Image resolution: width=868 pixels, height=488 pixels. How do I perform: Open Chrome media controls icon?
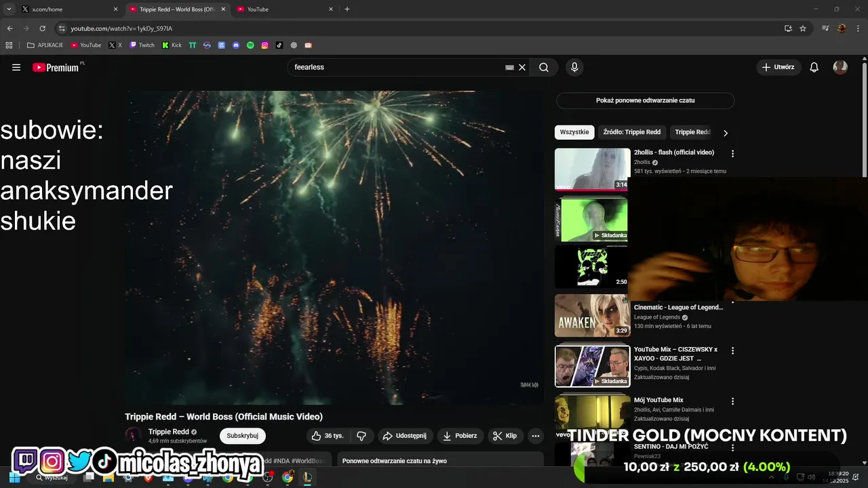pos(825,28)
